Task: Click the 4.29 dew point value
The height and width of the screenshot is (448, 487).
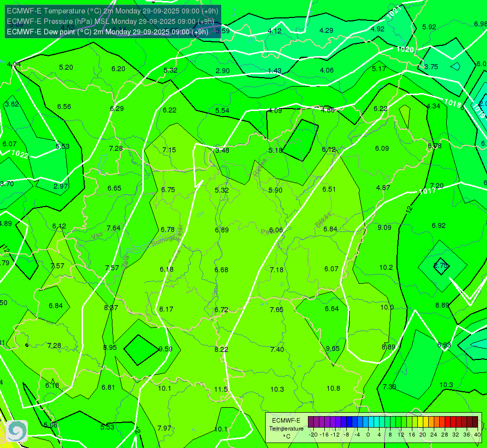Action: [x=326, y=30]
